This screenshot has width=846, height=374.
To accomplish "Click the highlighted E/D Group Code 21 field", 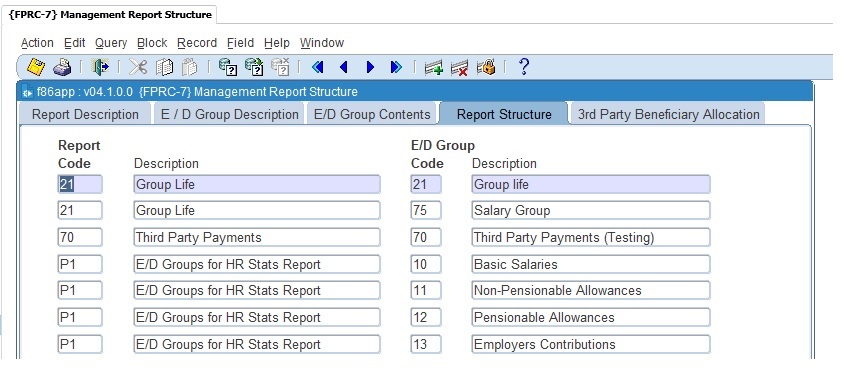I will pos(426,185).
